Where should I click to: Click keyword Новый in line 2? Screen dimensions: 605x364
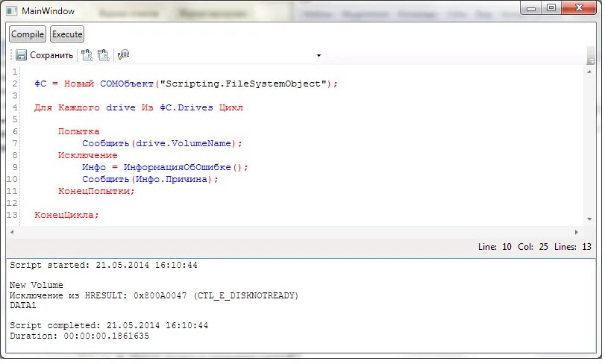(x=79, y=84)
